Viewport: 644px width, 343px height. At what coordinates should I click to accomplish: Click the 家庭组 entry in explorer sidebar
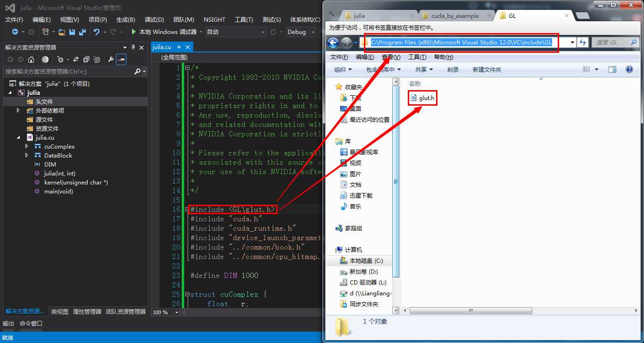click(x=349, y=228)
